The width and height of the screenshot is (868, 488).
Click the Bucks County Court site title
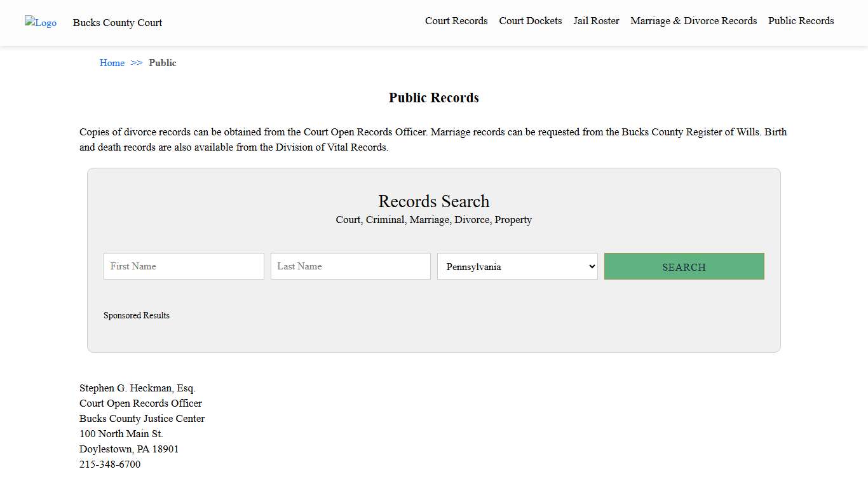coord(117,23)
